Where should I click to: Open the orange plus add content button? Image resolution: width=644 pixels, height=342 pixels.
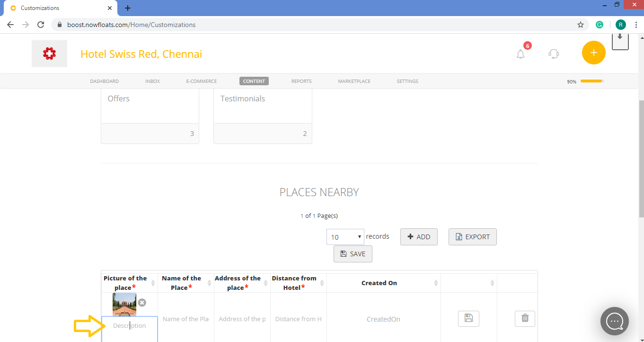point(593,53)
